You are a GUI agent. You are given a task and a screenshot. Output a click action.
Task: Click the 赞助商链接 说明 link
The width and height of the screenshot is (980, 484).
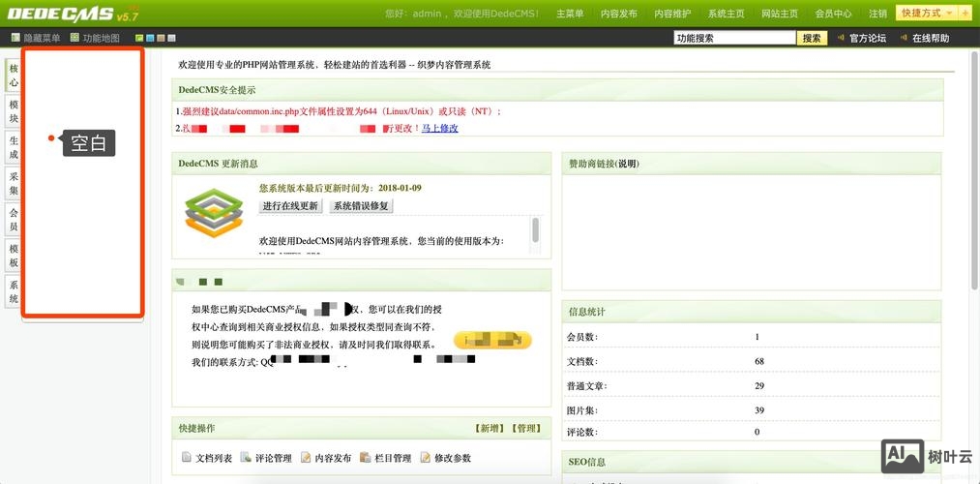[628, 164]
